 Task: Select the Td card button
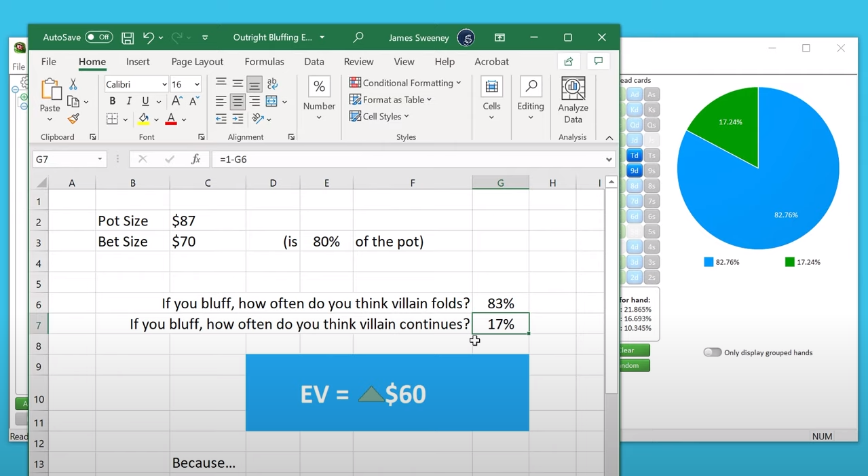pos(635,155)
